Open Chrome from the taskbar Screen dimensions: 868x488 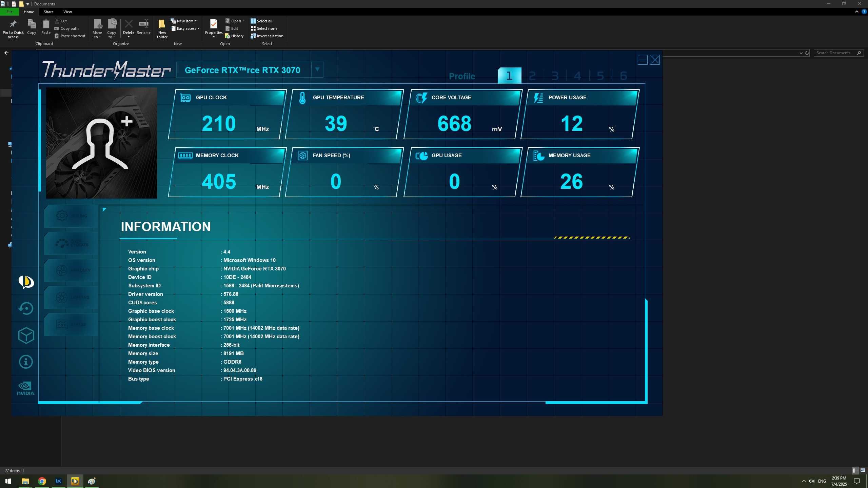click(x=42, y=481)
